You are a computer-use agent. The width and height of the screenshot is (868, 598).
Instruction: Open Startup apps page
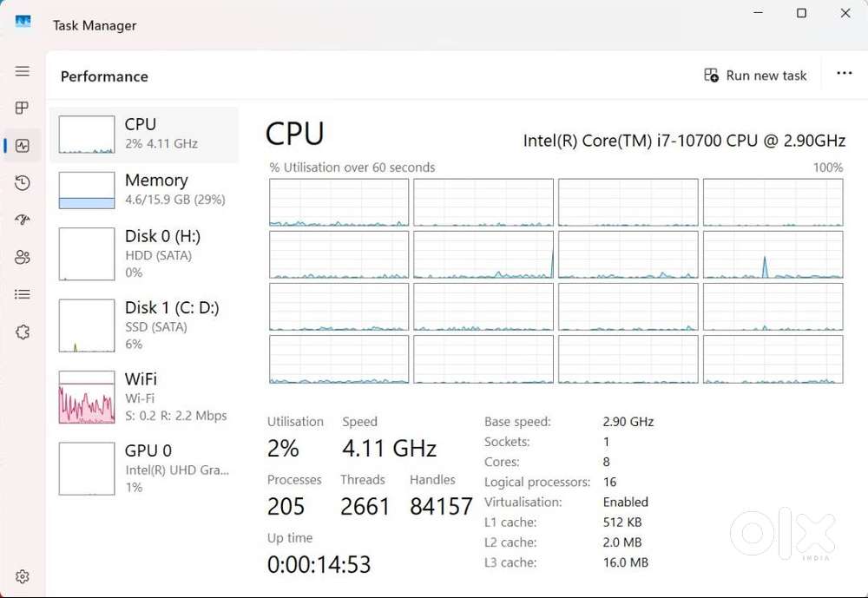23,220
